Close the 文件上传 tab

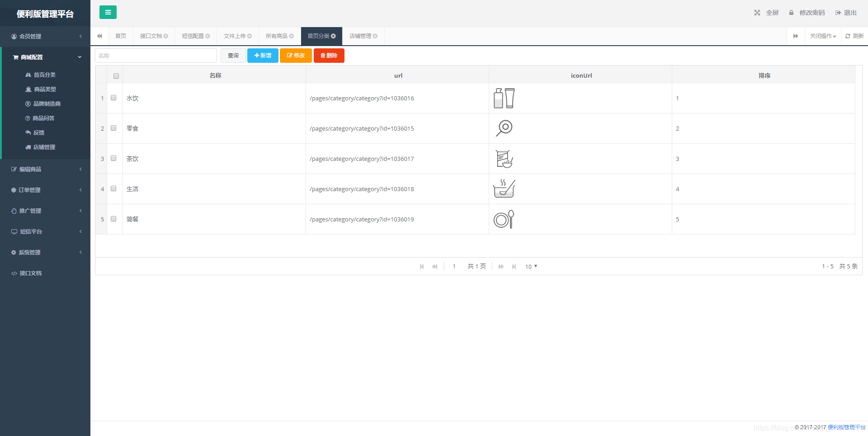[x=250, y=36]
